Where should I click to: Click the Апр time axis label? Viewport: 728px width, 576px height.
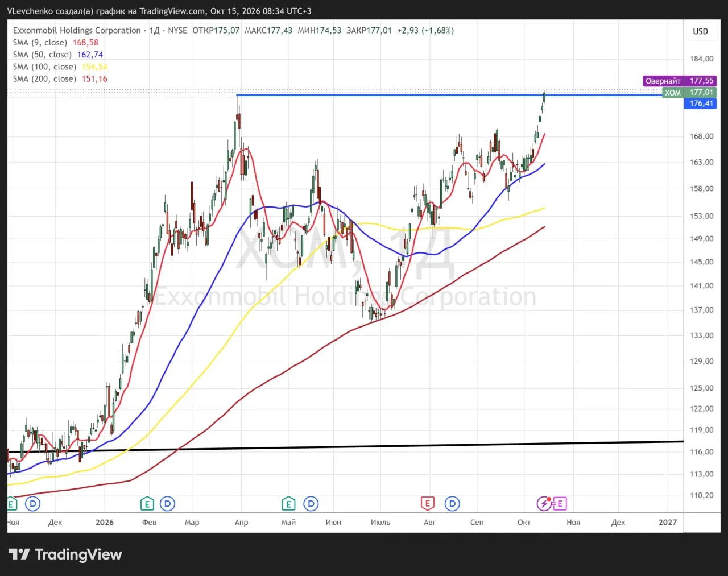click(x=241, y=522)
